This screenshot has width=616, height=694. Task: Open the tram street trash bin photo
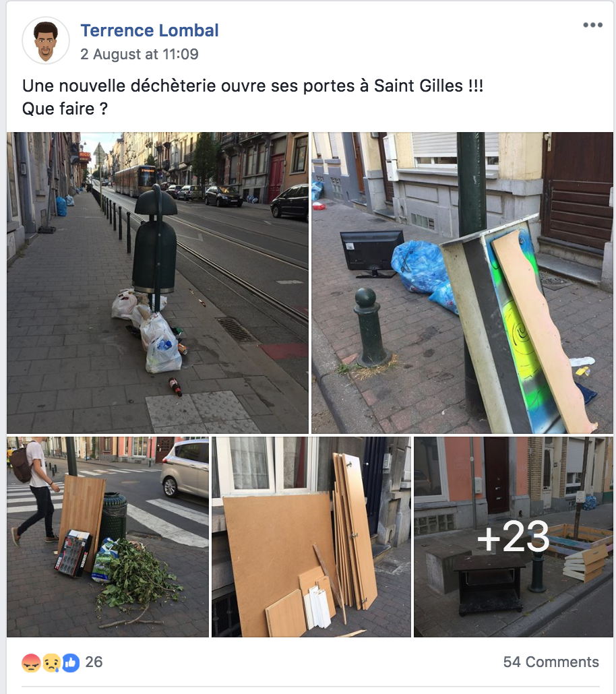click(158, 283)
